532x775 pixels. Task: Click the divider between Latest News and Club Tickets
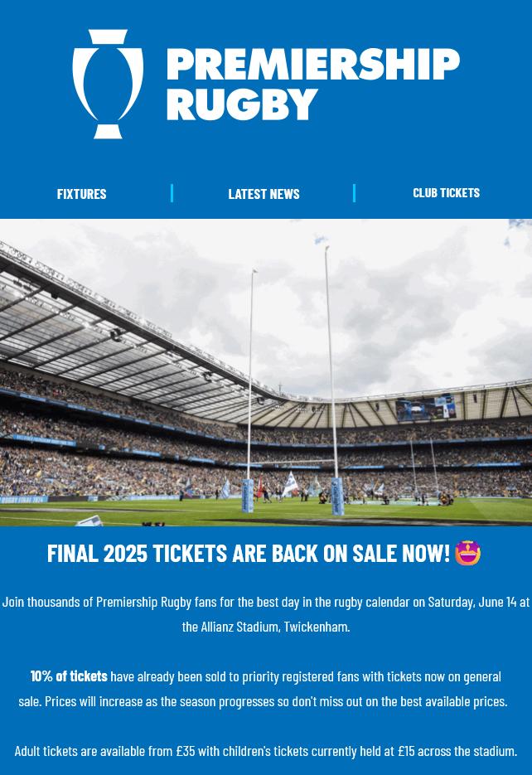tap(354, 193)
